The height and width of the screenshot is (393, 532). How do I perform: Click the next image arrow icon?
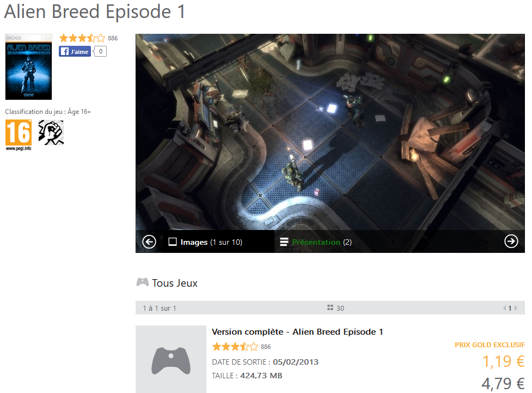511,241
